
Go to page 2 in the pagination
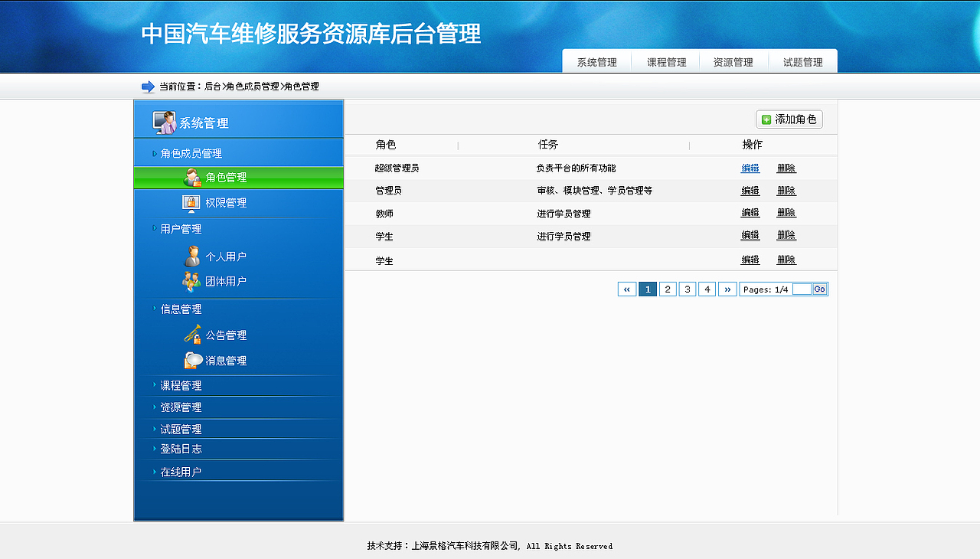pyautogui.click(x=668, y=289)
